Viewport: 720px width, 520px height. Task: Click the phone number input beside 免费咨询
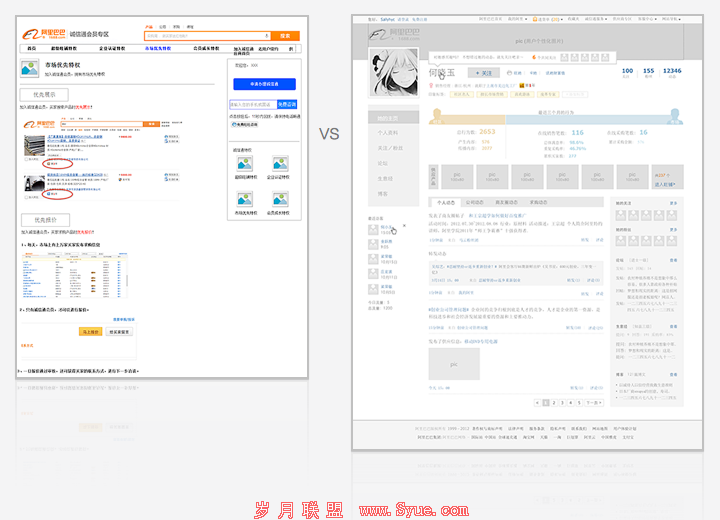tap(253, 104)
